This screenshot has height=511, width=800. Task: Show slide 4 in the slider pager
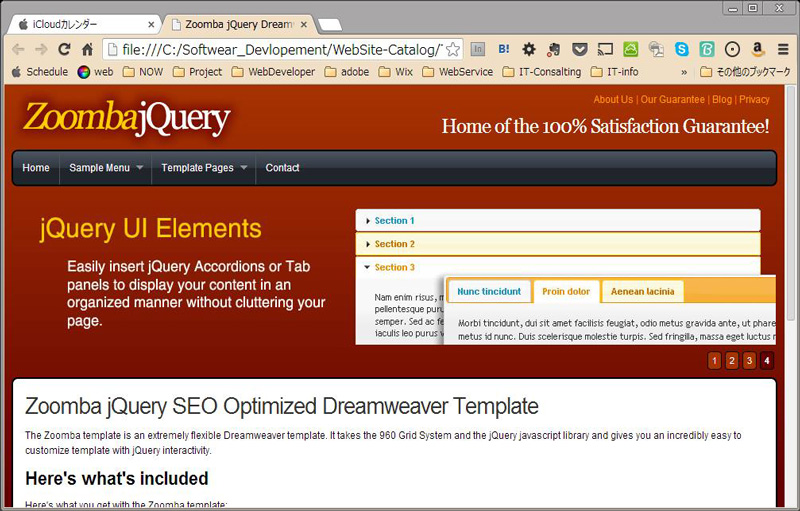click(x=766, y=361)
